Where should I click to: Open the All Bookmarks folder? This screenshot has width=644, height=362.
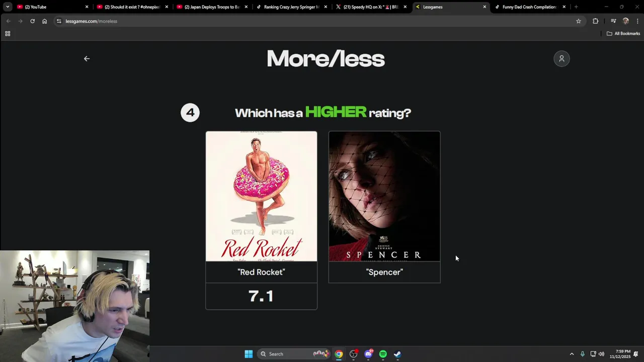click(623, 34)
